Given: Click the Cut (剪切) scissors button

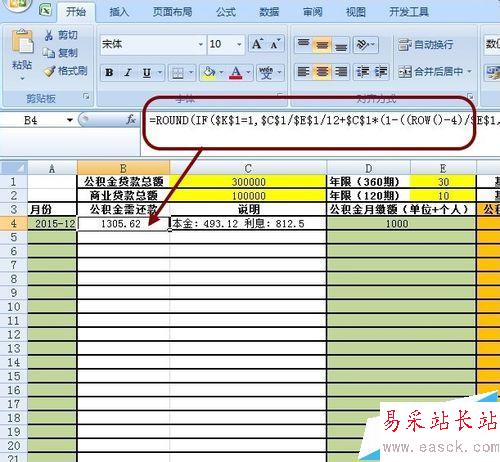Looking at the screenshot, I should click(61, 35).
